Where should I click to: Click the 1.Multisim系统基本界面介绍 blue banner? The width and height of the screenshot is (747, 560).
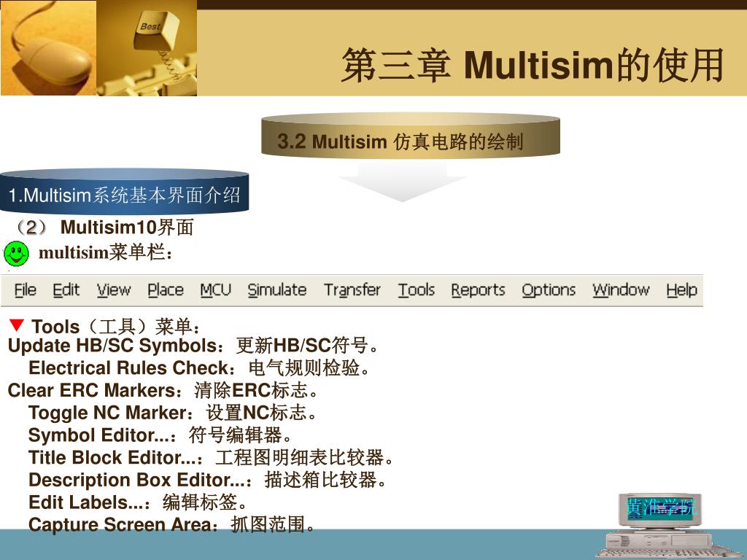pos(124,192)
